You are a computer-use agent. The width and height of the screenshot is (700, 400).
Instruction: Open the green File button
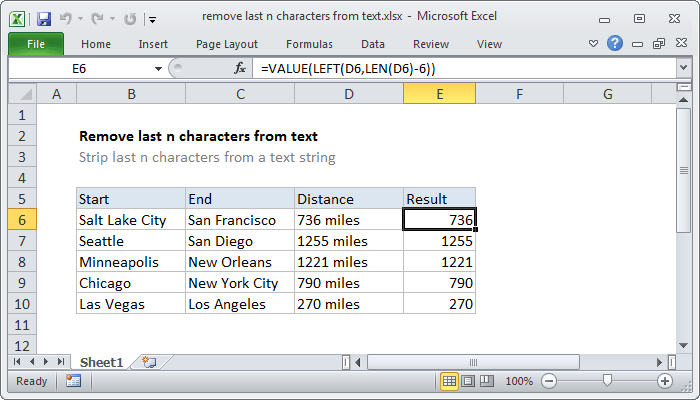pos(36,44)
